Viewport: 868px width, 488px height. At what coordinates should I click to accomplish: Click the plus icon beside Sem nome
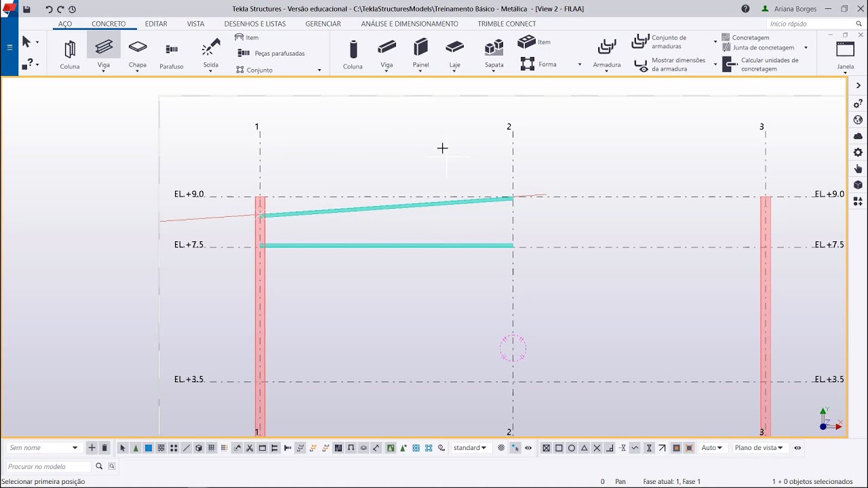point(92,447)
